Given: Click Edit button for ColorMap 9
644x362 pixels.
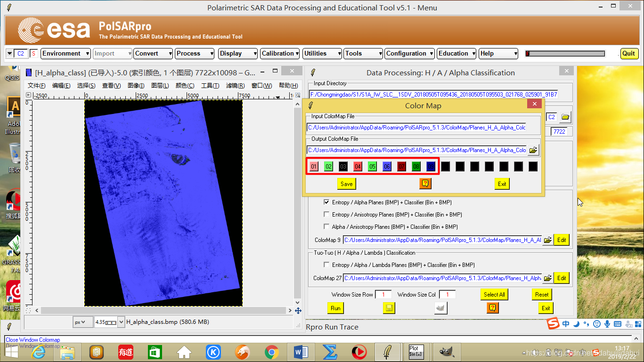Looking at the screenshot, I should coord(562,240).
